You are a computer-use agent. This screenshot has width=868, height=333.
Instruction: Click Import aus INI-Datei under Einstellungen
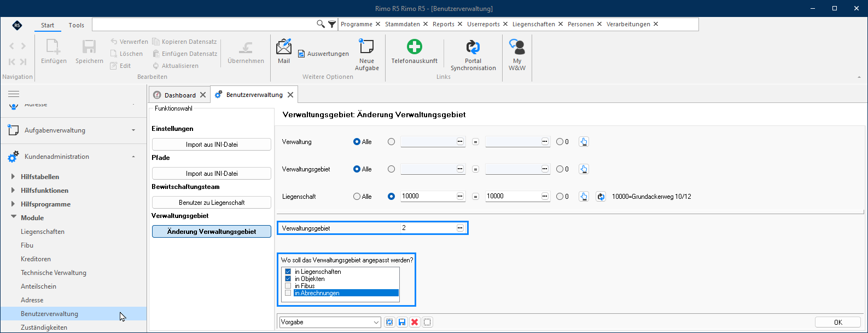[212, 145]
